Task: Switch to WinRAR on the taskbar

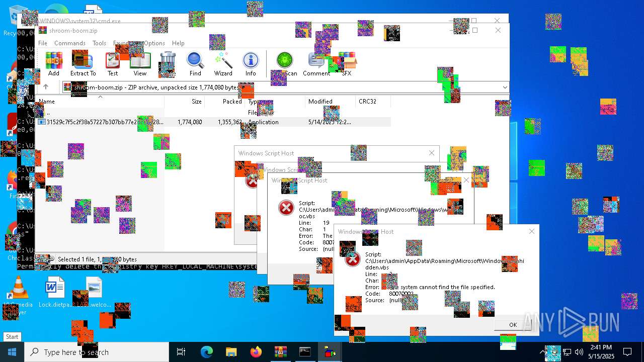Action: (280, 352)
